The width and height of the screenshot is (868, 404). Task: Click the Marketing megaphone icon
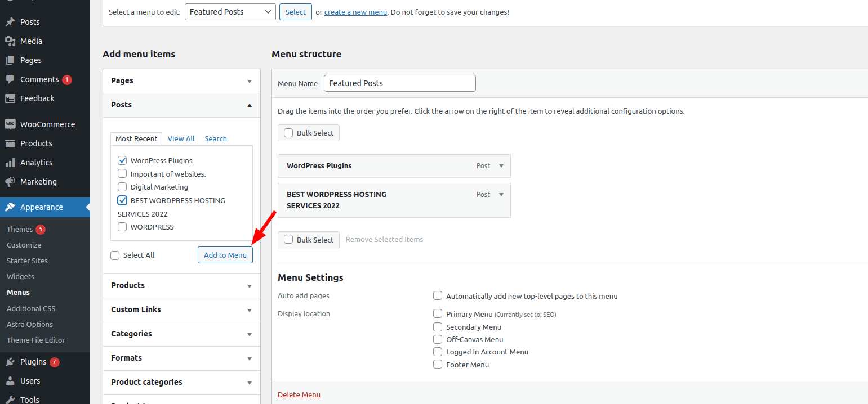click(x=10, y=182)
